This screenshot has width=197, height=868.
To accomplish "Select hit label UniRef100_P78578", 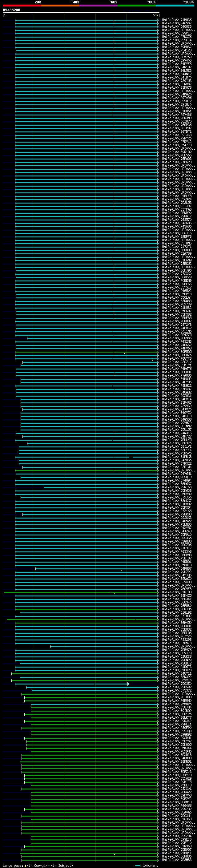I will pos(176,643).
